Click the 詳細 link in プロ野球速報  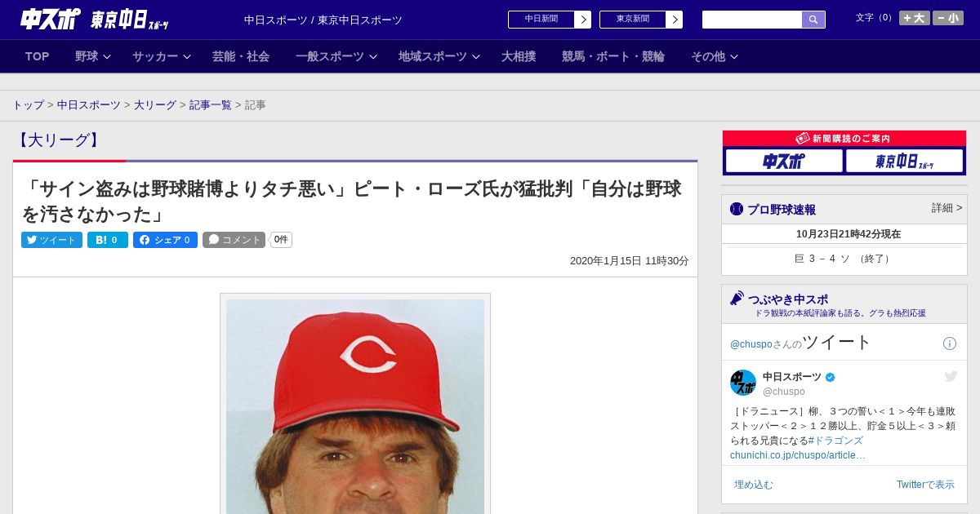[947, 208]
